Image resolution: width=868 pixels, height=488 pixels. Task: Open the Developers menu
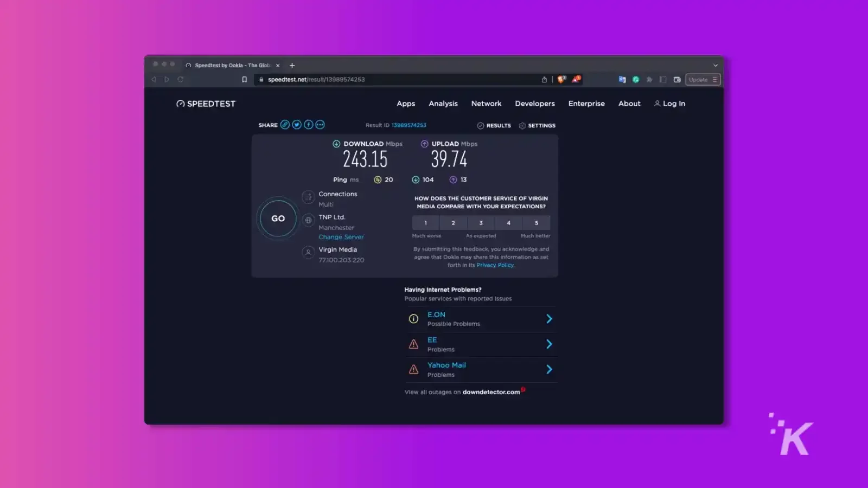[535, 104]
